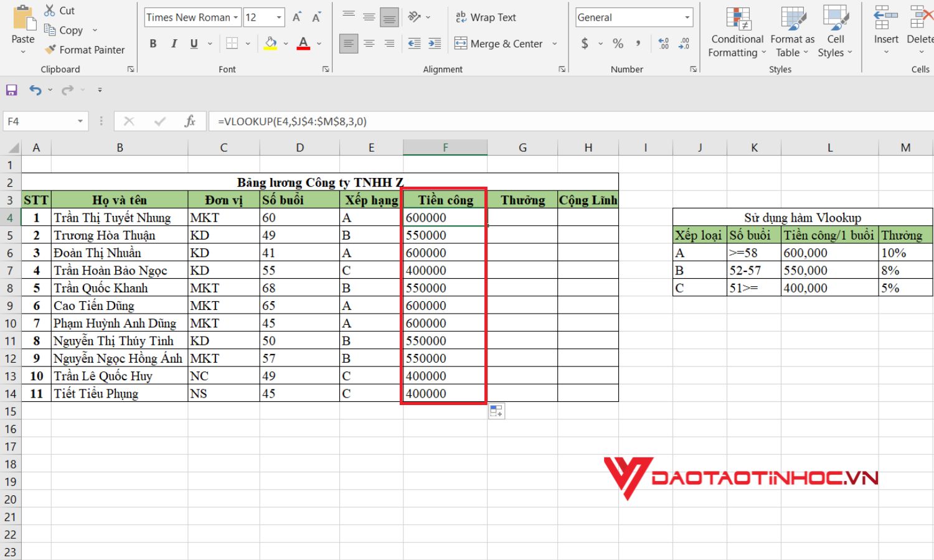Toggle italic formatting
The width and height of the screenshot is (934, 560).
174,44
